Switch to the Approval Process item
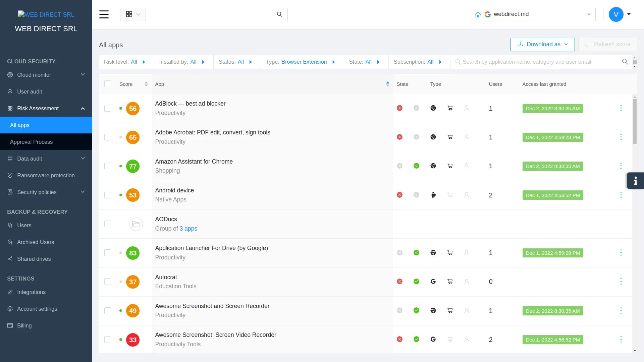644x362 pixels. (32, 142)
